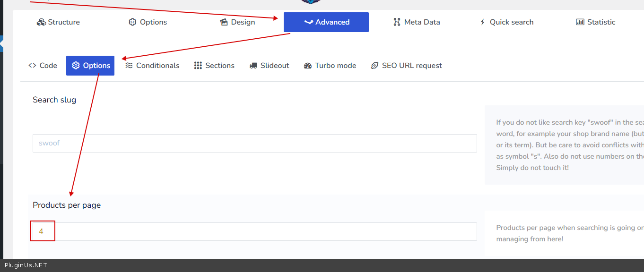Open the Advanced main tab
The image size is (644, 272).
(x=326, y=22)
